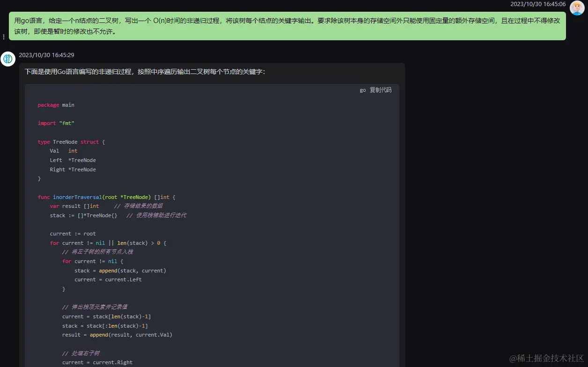The height and width of the screenshot is (367, 588).
Task: Open the three-dot message options menu
Action: (4, 37)
